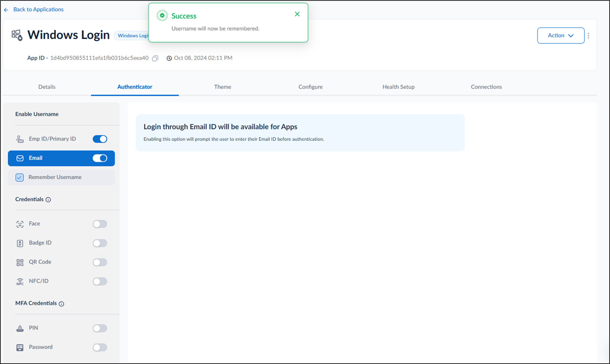Click the Face recognition icon
The width and height of the screenshot is (610, 364).
pyautogui.click(x=20, y=224)
